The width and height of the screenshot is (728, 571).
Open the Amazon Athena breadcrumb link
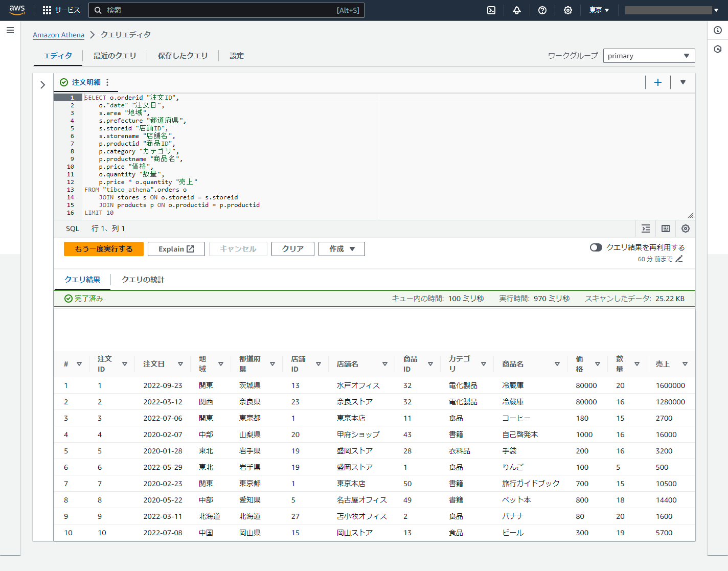pyautogui.click(x=58, y=35)
